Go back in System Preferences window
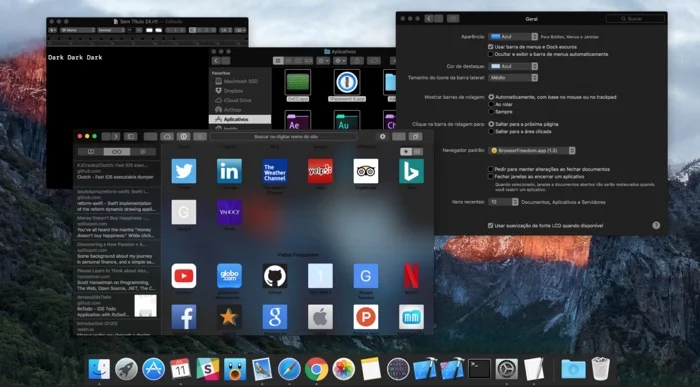This screenshot has height=387, width=700. 429,19
